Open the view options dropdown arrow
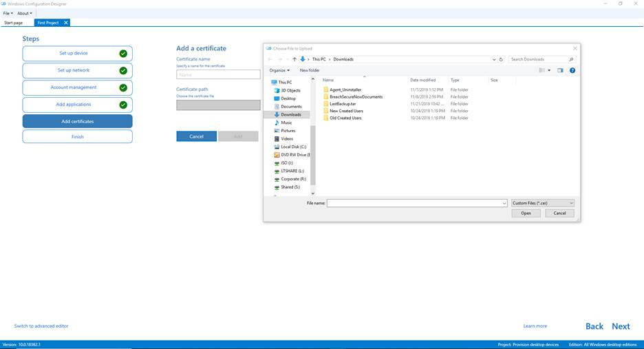Viewport: 644px width, 349px height. point(549,70)
